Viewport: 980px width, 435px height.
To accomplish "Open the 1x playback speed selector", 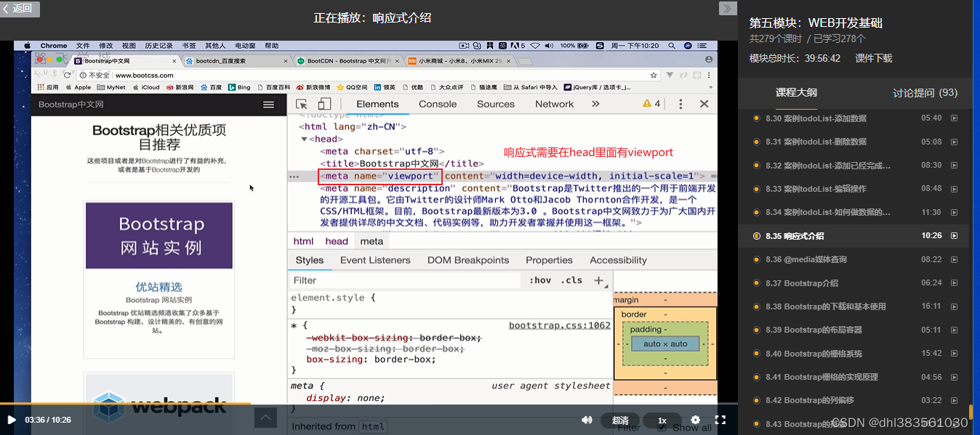I will (x=662, y=420).
